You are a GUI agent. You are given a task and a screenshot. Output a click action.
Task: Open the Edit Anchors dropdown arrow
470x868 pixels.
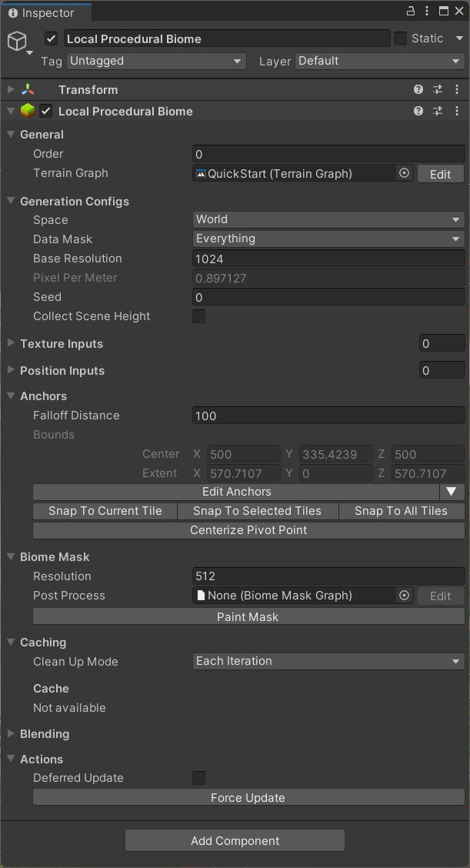452,492
